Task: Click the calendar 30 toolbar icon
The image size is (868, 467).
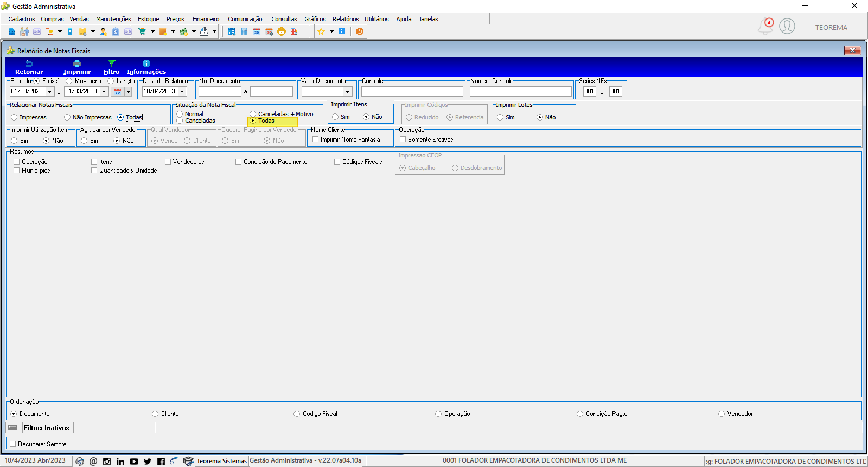Action: click(x=257, y=31)
